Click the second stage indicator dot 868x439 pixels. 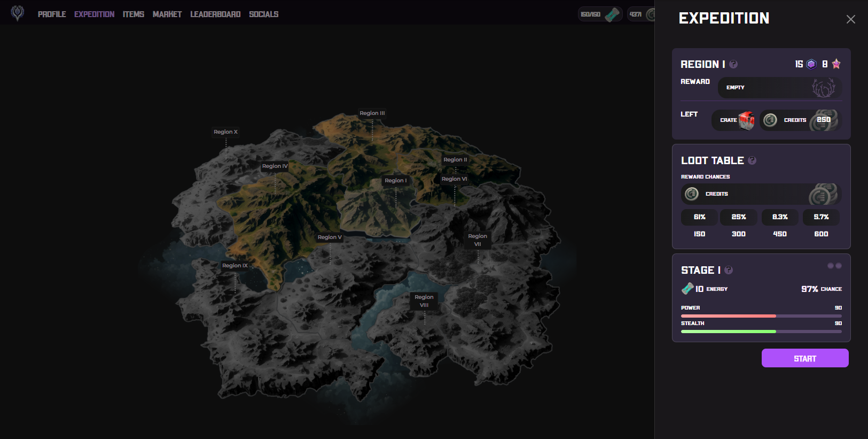839,266
